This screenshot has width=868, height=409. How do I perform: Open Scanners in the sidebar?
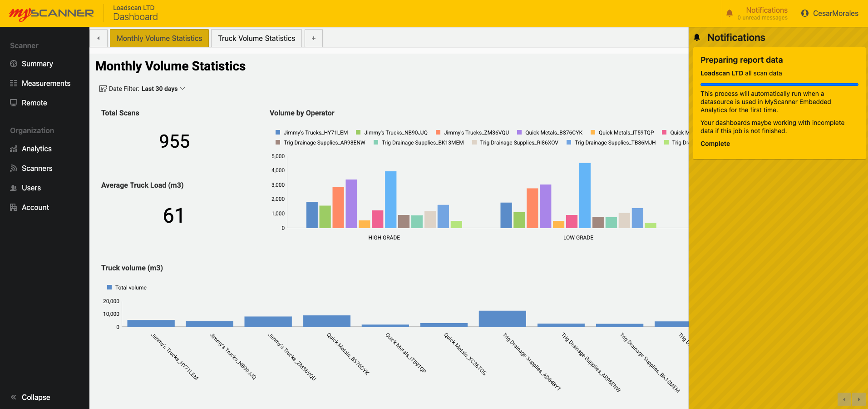37,168
